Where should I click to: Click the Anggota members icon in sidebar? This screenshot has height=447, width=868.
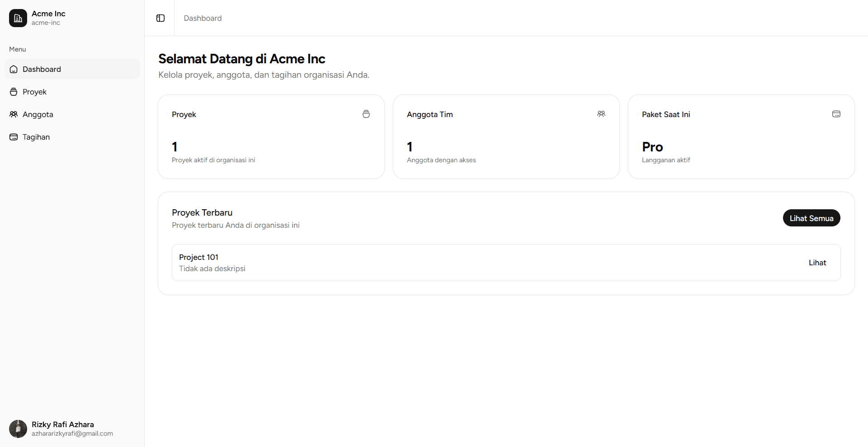pyautogui.click(x=14, y=114)
